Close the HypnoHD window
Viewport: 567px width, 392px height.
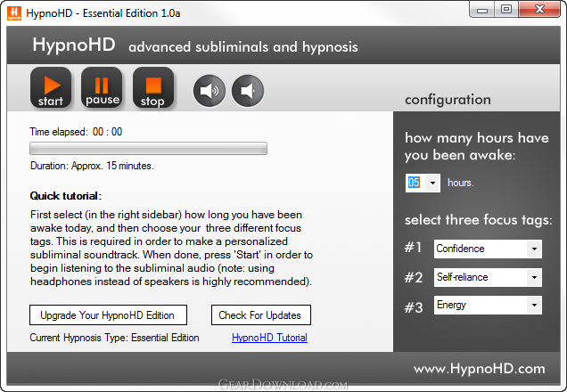[x=539, y=10]
